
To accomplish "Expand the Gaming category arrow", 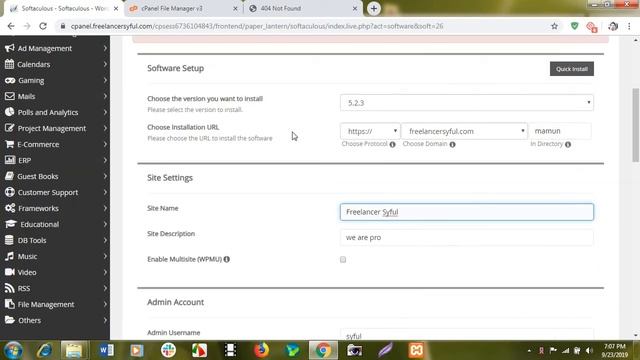I will point(105,80).
